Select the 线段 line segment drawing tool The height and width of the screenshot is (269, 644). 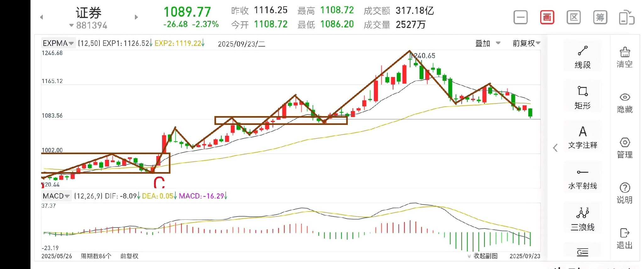tap(582, 57)
